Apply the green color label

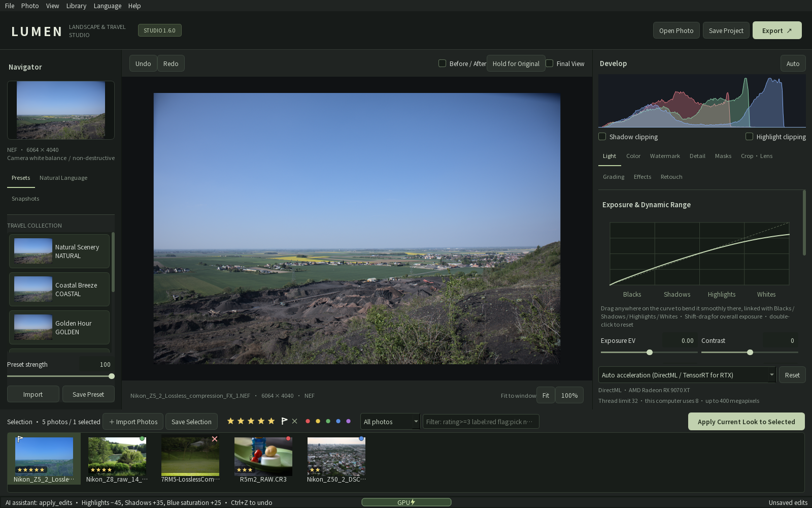[x=328, y=421]
